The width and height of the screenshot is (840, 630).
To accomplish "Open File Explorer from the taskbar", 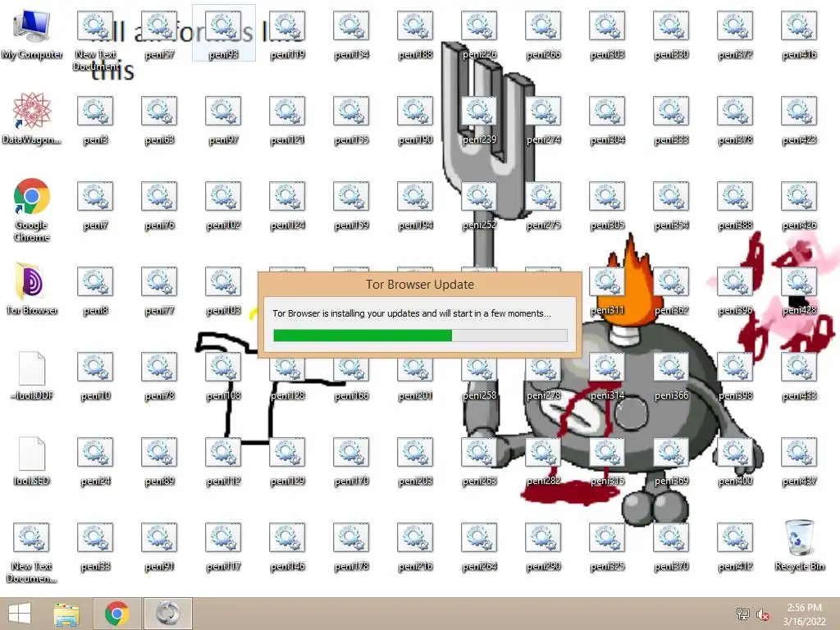I will (x=66, y=614).
